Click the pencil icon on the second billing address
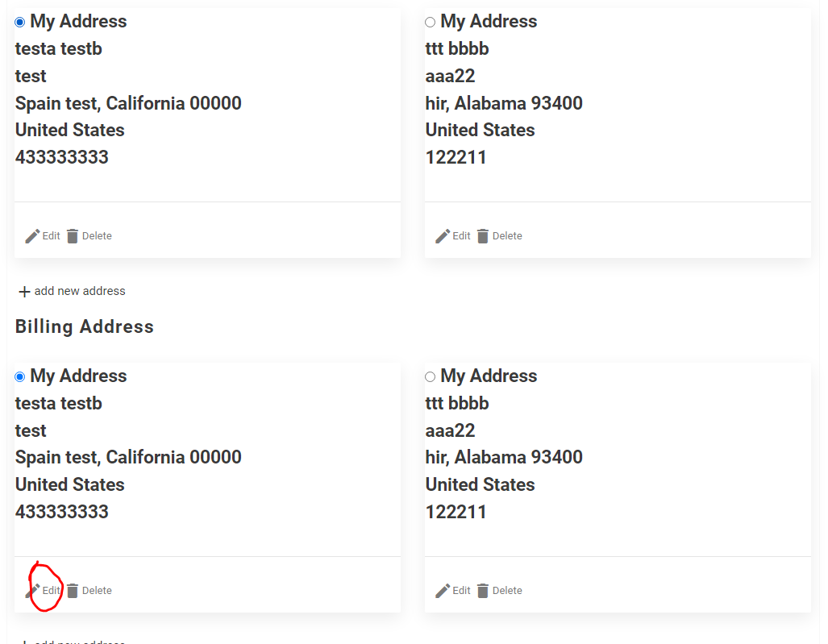This screenshot has height=644, width=828. point(441,590)
